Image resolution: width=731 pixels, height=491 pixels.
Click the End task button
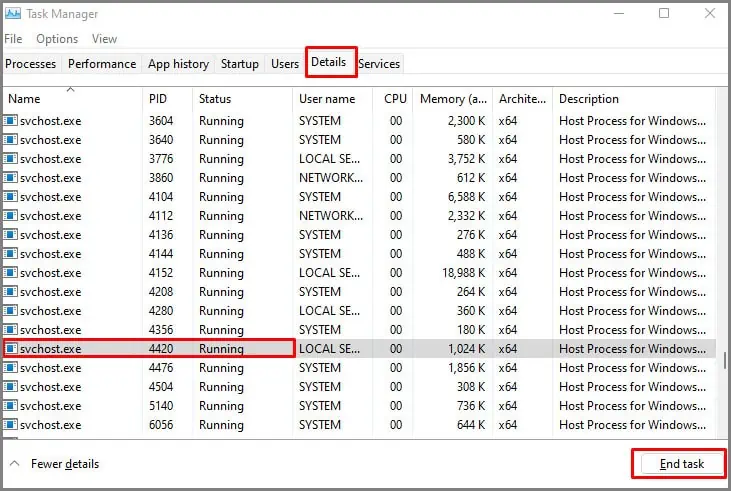[x=682, y=464]
